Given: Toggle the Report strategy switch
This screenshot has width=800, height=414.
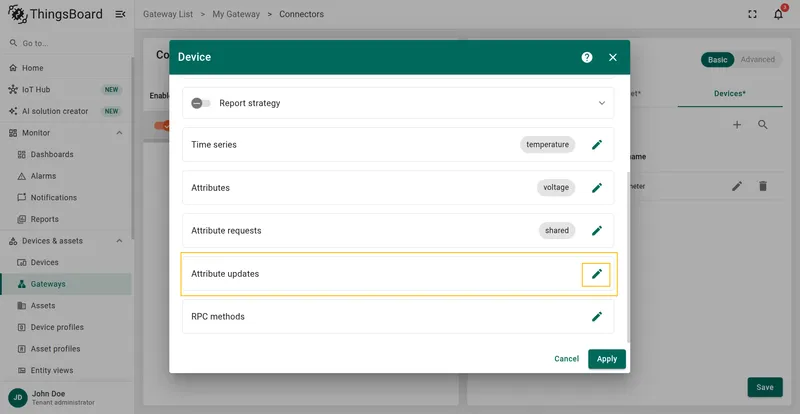Looking at the screenshot, I should tap(201, 103).
